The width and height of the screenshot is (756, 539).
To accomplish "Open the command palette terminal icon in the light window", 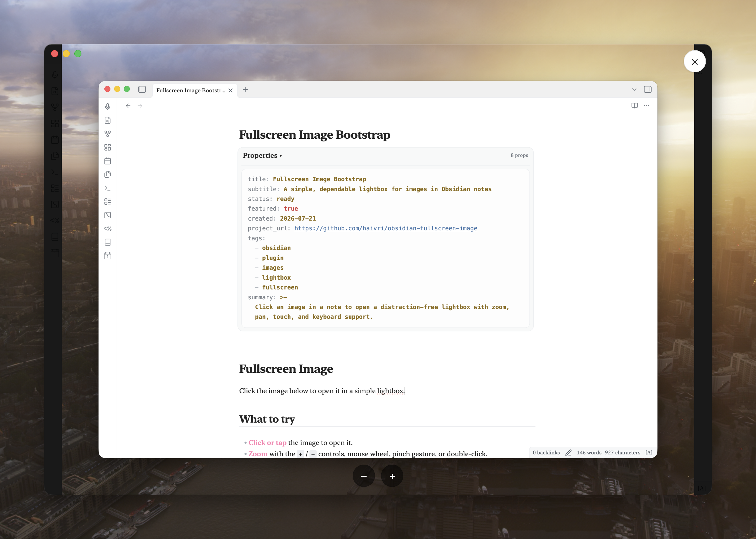I will (x=107, y=188).
